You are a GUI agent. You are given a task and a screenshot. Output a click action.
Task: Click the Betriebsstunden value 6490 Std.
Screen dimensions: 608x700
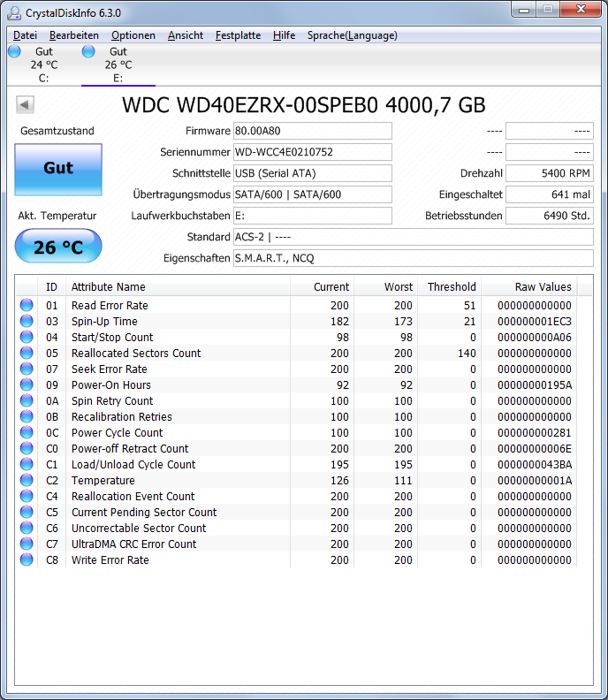[550, 216]
